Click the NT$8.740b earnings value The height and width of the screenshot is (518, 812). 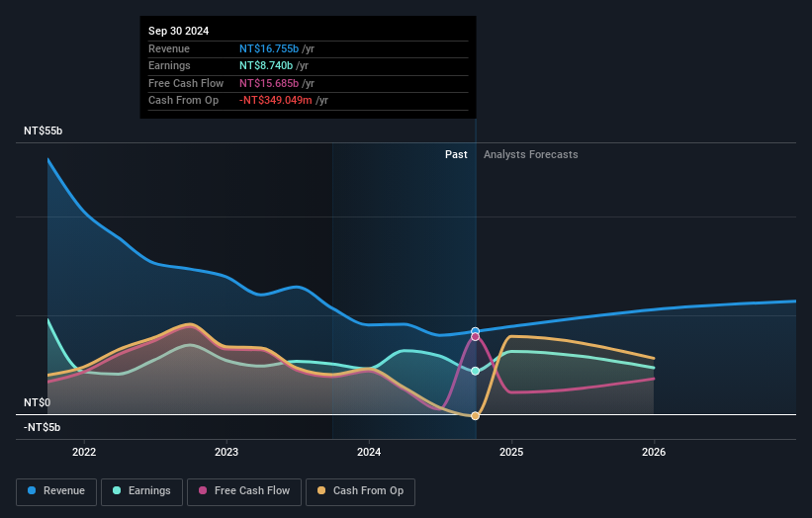coord(266,65)
